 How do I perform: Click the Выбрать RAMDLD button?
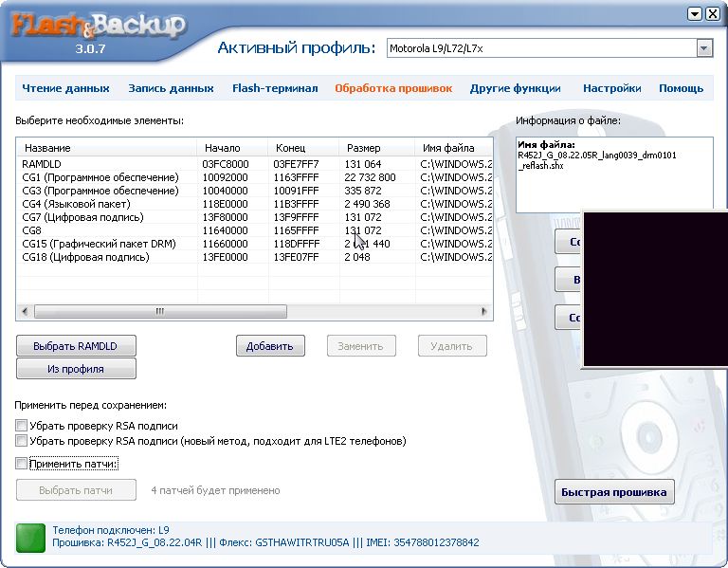[x=76, y=346]
